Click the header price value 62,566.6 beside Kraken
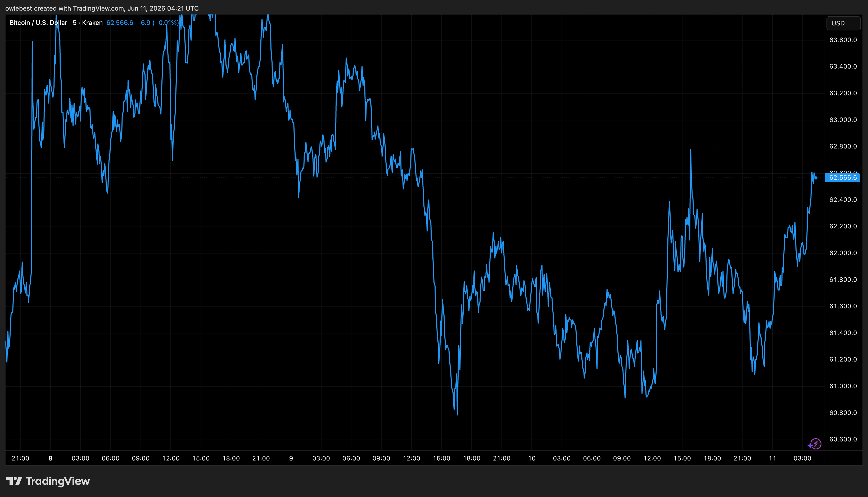Screen dimensions: 868x497 pos(120,23)
